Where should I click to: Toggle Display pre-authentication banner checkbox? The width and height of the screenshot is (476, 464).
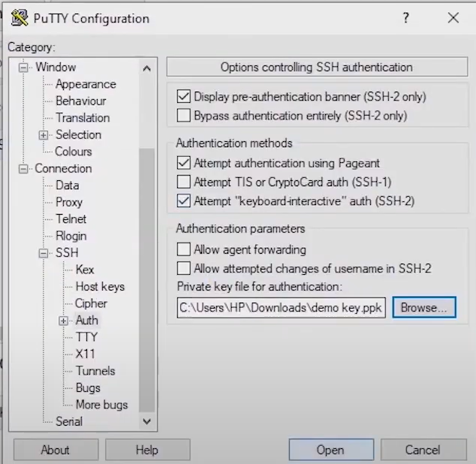click(184, 97)
